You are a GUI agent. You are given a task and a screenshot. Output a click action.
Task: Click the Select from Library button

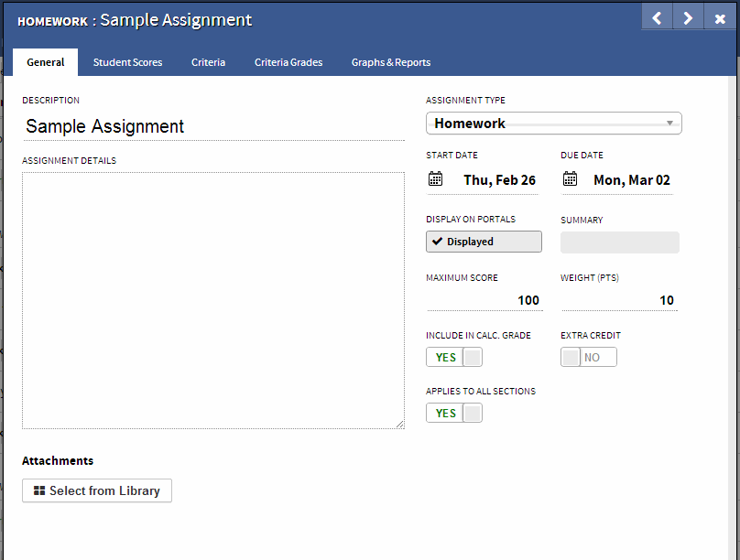(96, 490)
